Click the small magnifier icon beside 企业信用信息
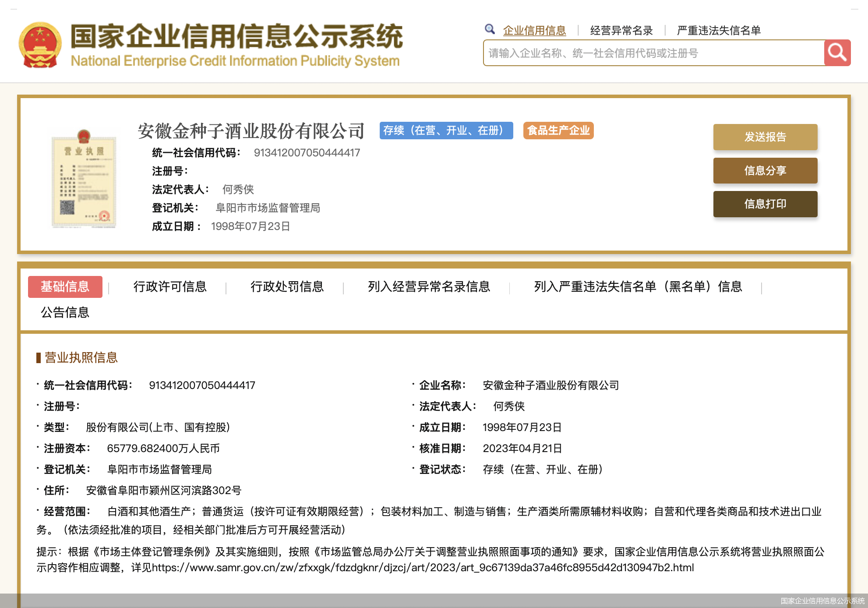Screen dimensions: 868x608 [490, 29]
